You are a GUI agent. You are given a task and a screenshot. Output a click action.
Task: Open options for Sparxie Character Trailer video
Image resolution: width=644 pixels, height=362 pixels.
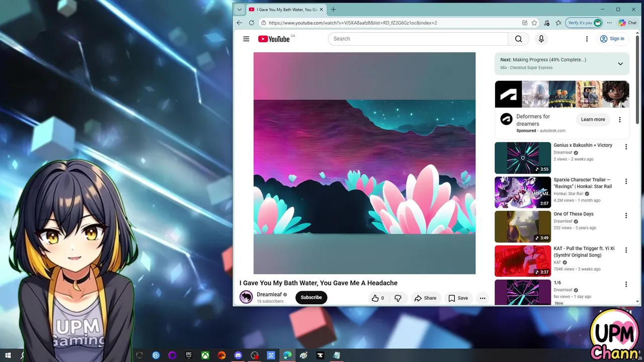pyautogui.click(x=626, y=182)
